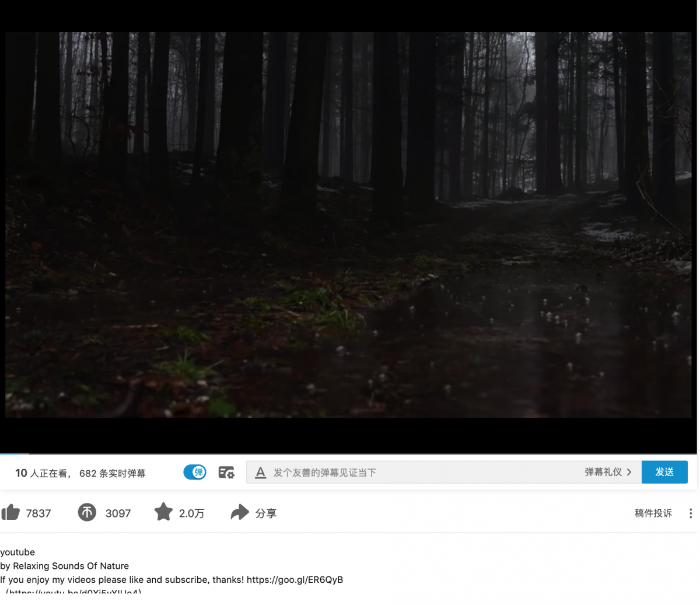Click the thumbs-up like icon
Viewport: 700px width, 605px height.
pos(10,513)
